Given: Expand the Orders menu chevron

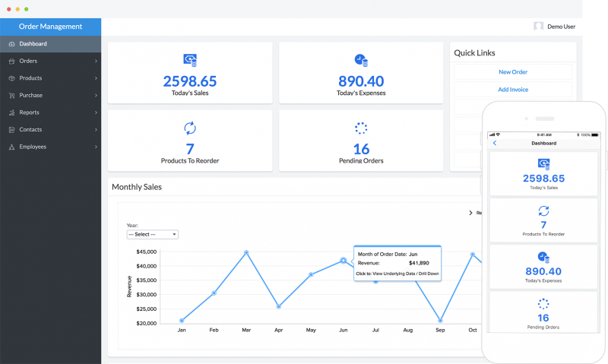Looking at the screenshot, I should (x=96, y=61).
